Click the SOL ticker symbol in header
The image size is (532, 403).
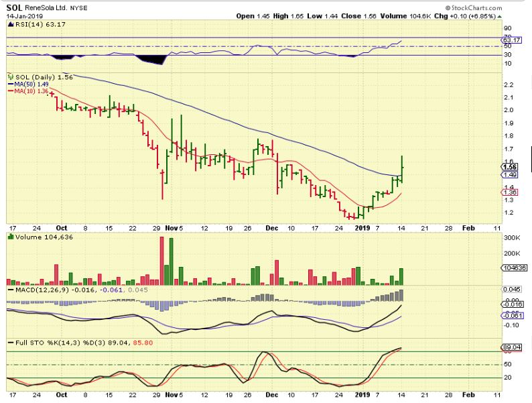click(14, 8)
